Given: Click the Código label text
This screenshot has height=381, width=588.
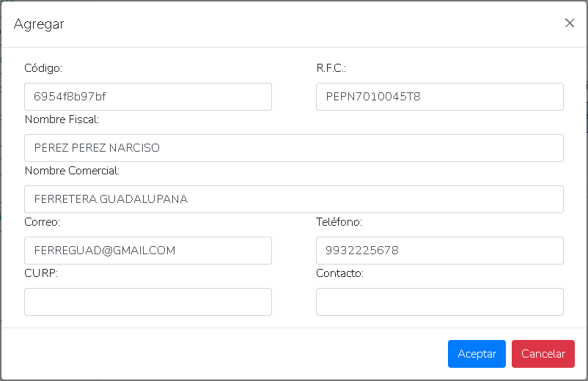Looking at the screenshot, I should point(43,68).
